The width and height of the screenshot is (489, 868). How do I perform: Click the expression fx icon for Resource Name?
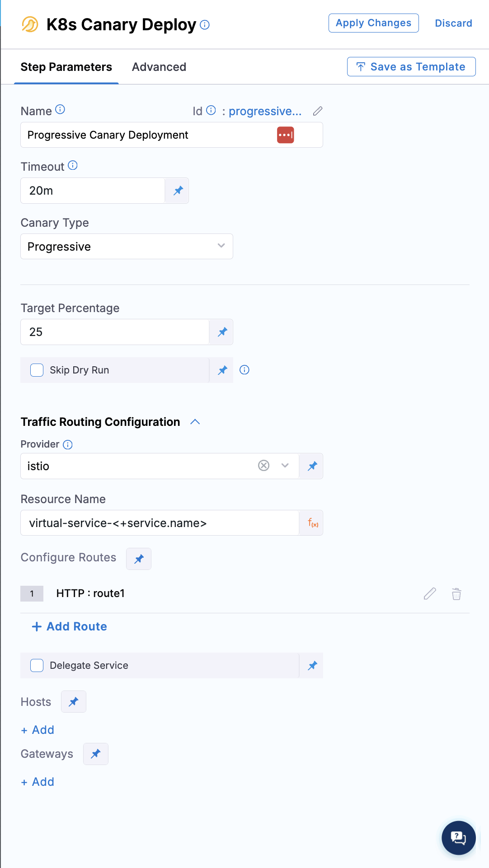[x=312, y=523]
